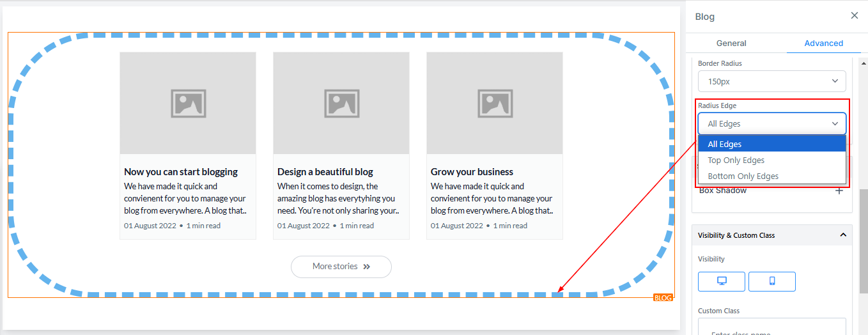Viewport: 868px width, 335px height.
Task: Add a Box Shadow with plus icon
Action: (839, 191)
